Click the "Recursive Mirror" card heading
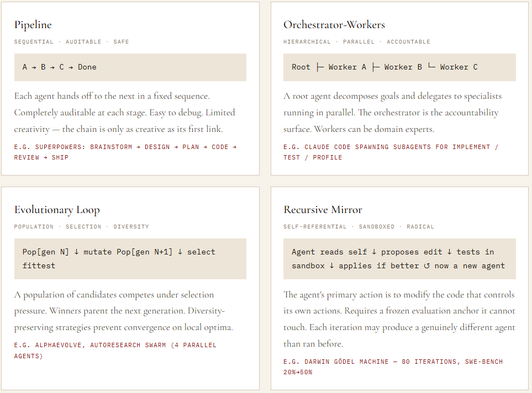The image size is (532, 393). (323, 210)
